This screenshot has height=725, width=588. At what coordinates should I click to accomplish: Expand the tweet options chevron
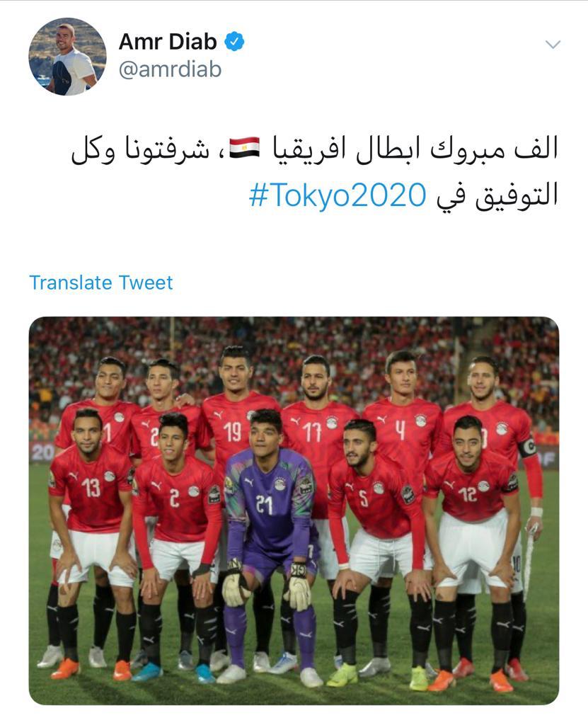[x=553, y=45]
